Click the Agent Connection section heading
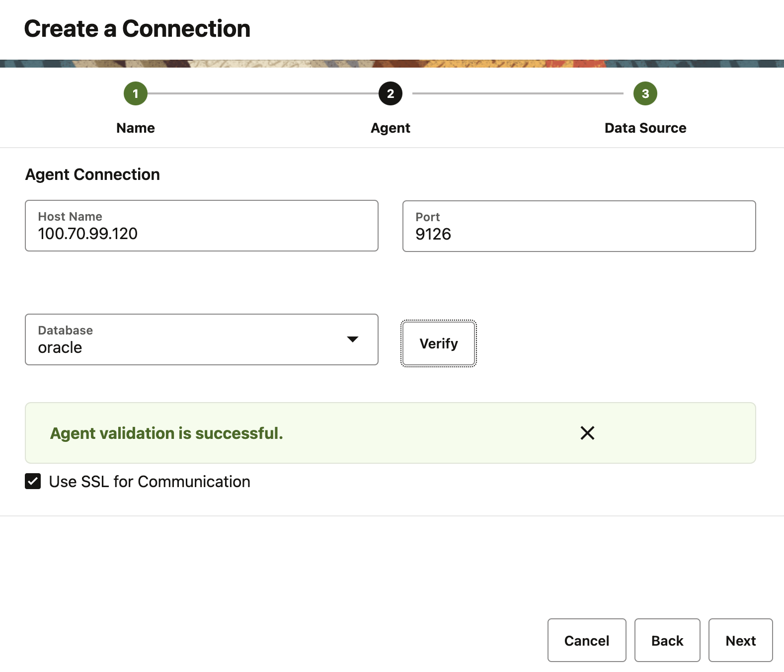This screenshot has width=784, height=672. click(x=92, y=174)
